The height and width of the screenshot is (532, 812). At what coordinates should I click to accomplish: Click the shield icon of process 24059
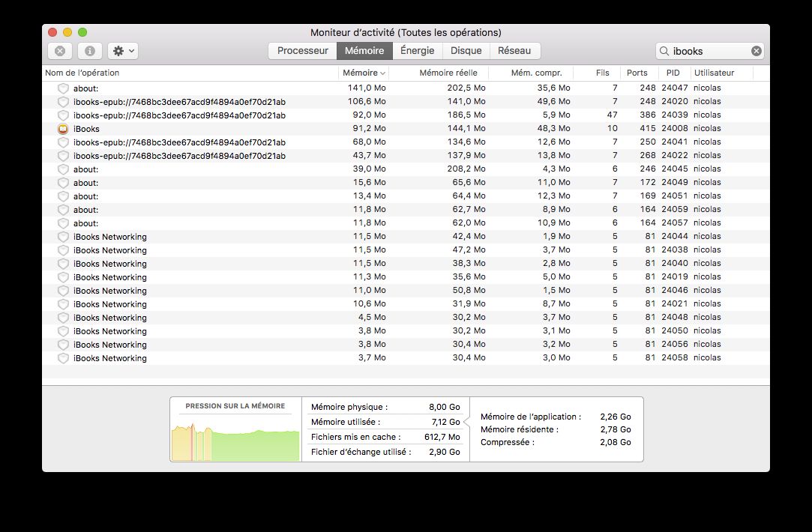63,209
